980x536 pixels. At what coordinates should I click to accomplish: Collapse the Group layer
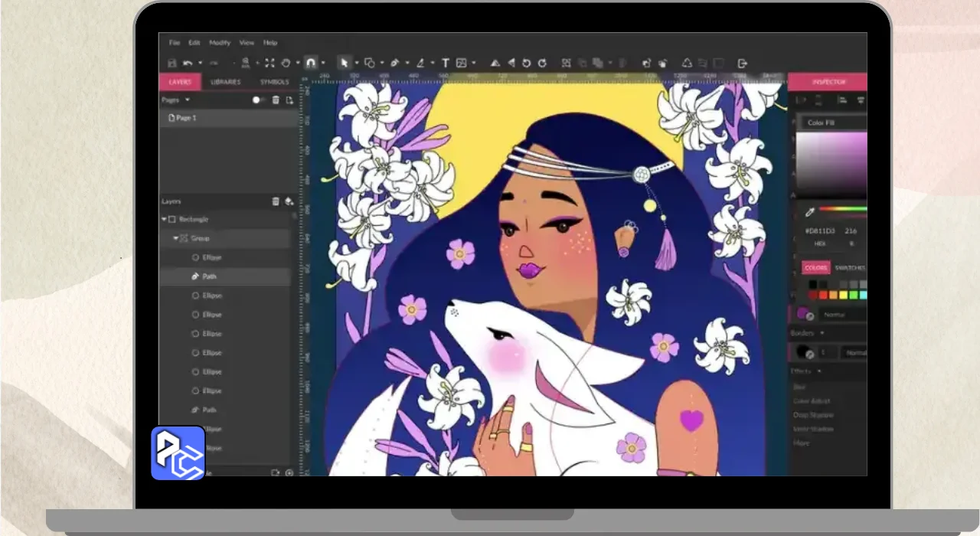[x=175, y=238]
